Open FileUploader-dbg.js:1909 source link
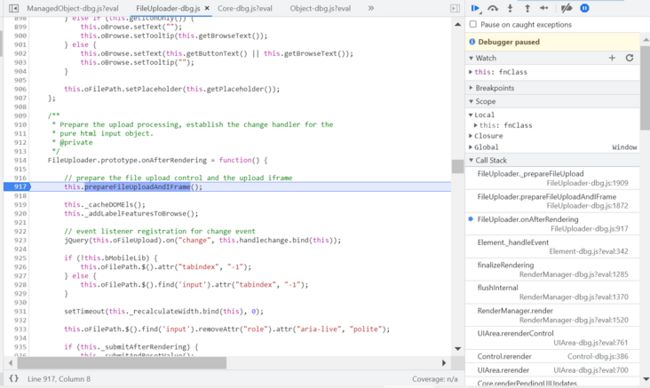 pyautogui.click(x=587, y=183)
